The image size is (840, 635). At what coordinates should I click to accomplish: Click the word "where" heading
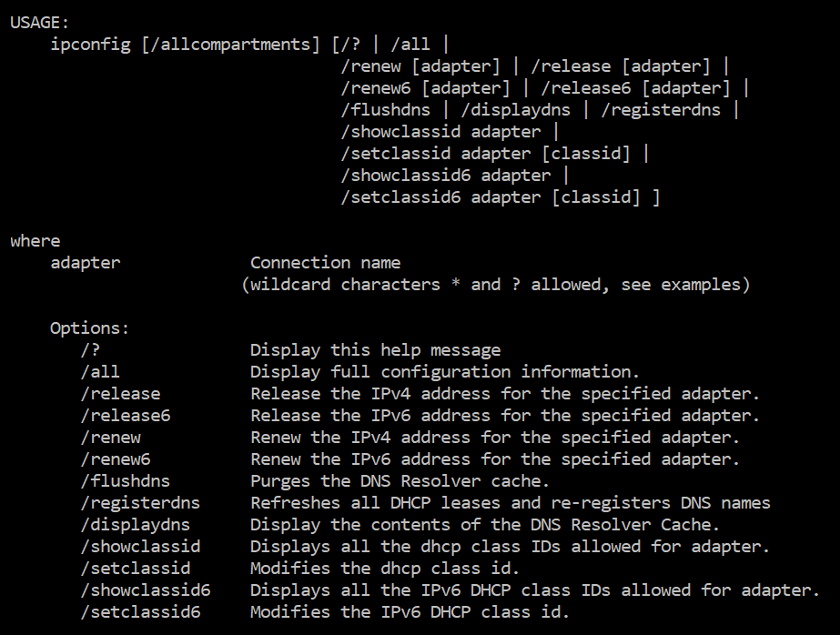(35, 241)
